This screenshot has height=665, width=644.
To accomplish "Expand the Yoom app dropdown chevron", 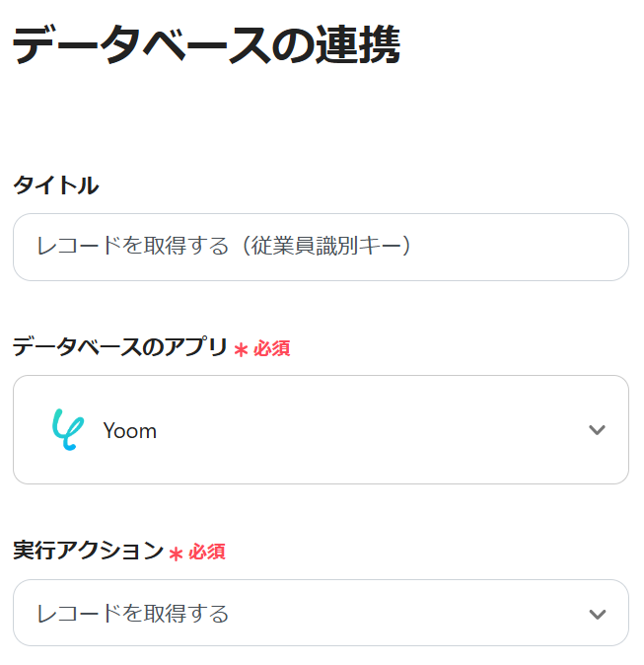I will [x=596, y=430].
